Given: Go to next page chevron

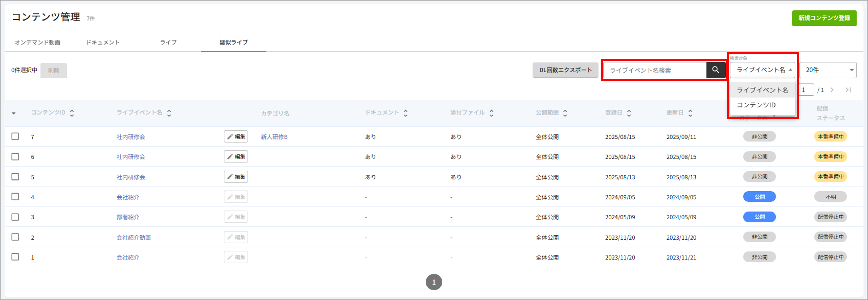Looking at the screenshot, I should pos(832,90).
